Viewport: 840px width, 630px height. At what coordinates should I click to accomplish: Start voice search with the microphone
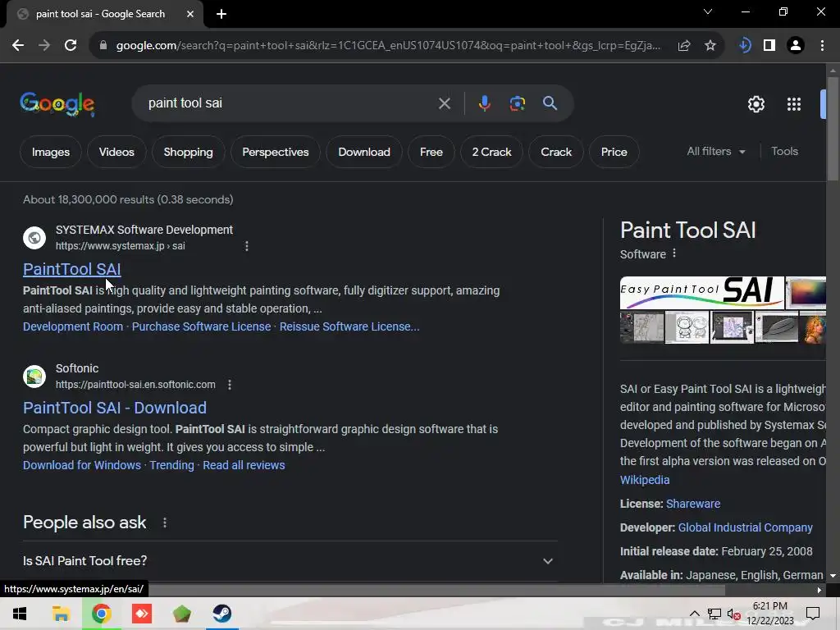click(x=484, y=103)
